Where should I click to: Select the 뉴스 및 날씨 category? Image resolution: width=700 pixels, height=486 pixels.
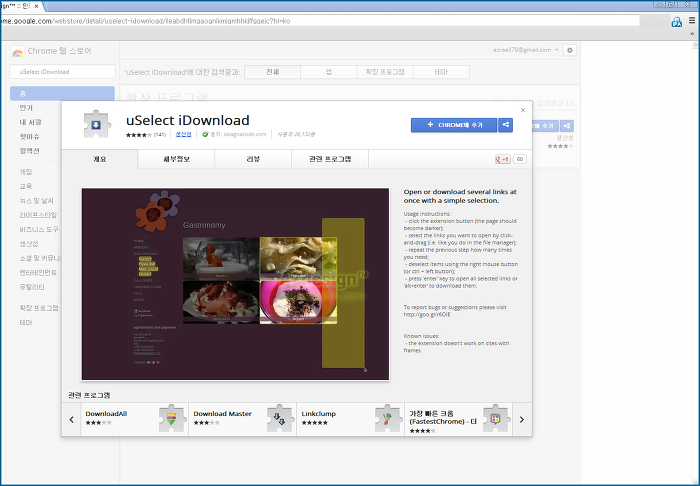(37, 200)
